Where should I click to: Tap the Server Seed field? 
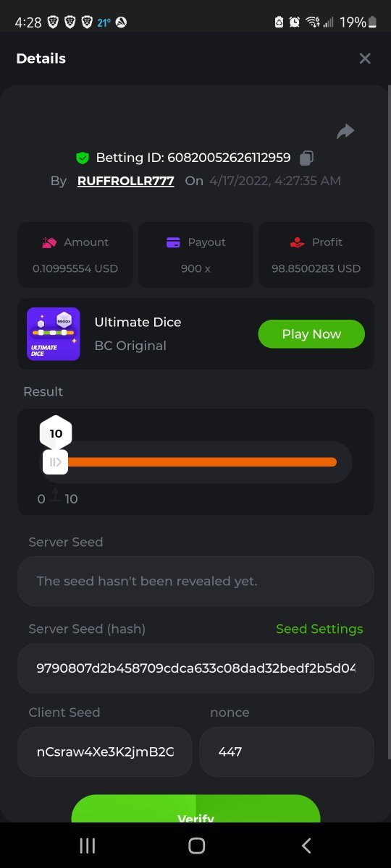pyautogui.click(x=195, y=581)
